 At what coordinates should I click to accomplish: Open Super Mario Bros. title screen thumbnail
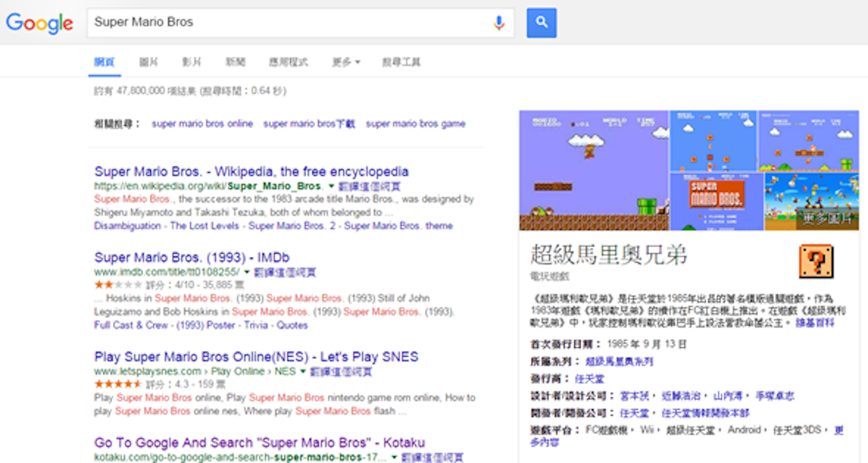pyautogui.click(x=716, y=202)
